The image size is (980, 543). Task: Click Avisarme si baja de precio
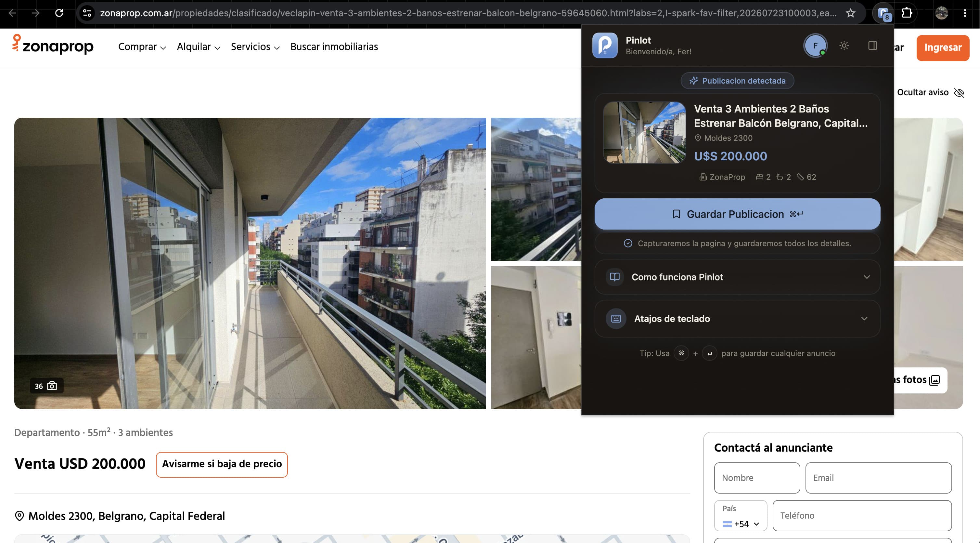[x=222, y=464]
